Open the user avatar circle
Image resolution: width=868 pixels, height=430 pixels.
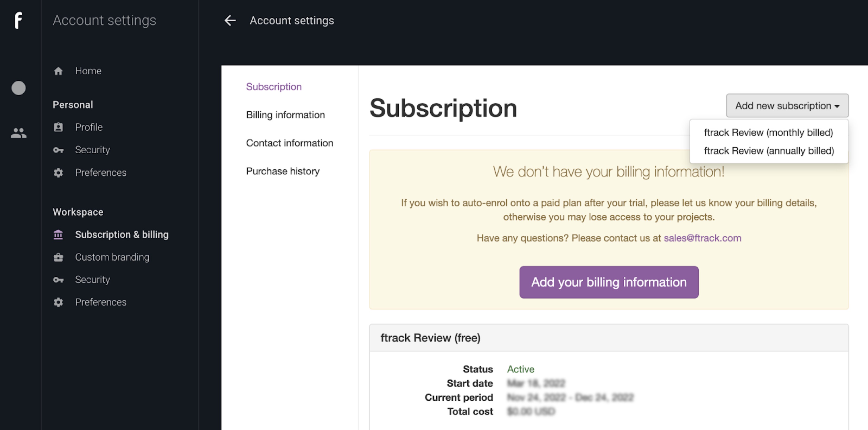[x=18, y=88]
